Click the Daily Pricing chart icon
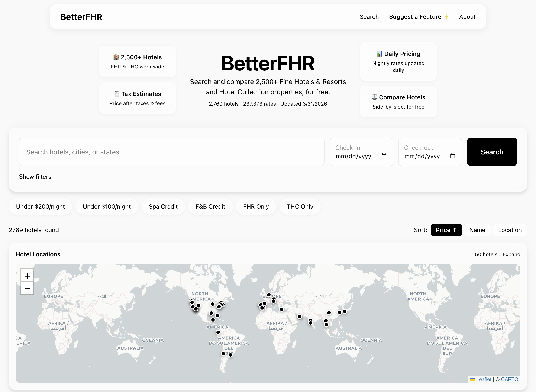The height and width of the screenshot is (392, 536). (380, 54)
